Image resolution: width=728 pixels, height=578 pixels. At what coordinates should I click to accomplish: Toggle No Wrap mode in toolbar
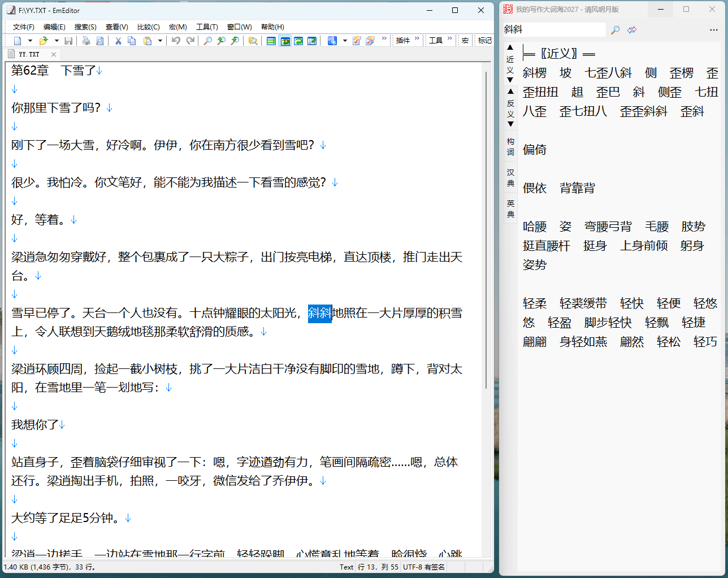(x=271, y=41)
